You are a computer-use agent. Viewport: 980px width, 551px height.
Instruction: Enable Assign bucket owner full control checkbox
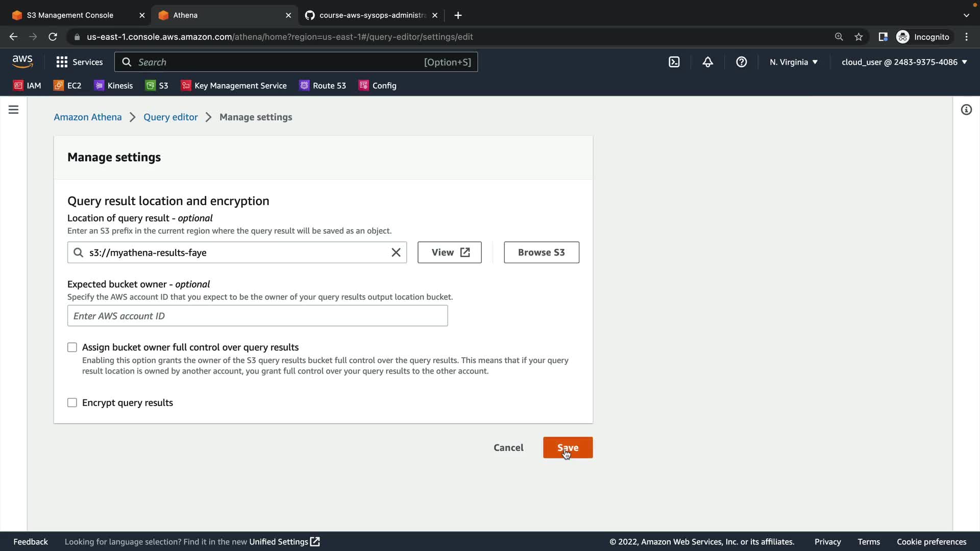click(x=72, y=347)
